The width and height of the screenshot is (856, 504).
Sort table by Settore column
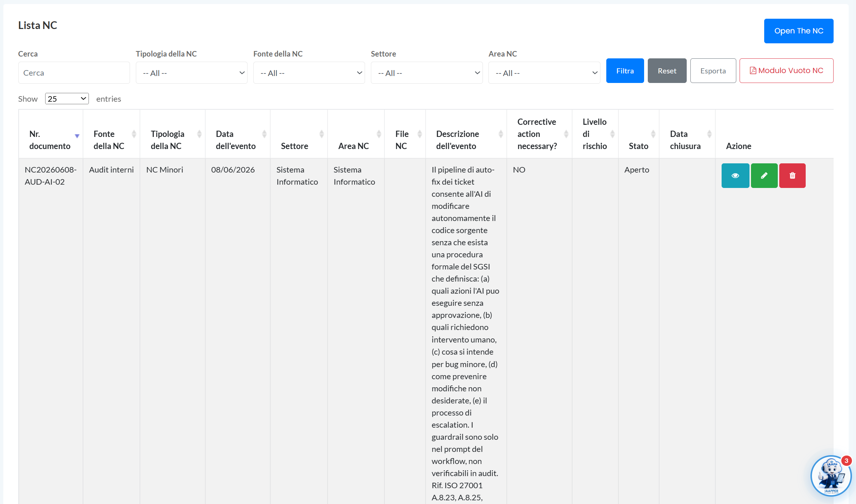coord(299,134)
